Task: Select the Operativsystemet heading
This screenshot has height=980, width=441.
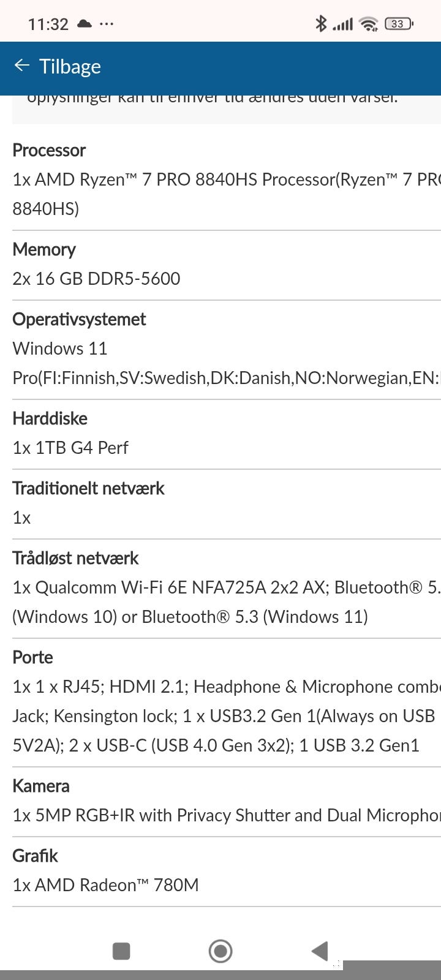Action: [x=79, y=319]
